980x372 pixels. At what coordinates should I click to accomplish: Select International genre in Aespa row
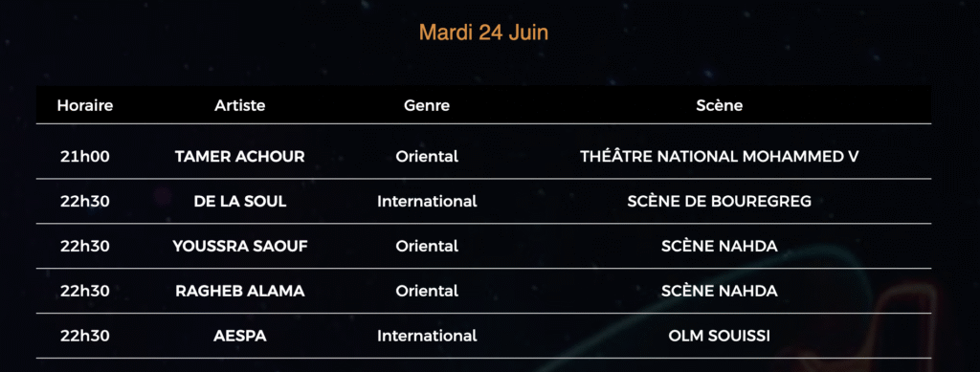tap(427, 337)
